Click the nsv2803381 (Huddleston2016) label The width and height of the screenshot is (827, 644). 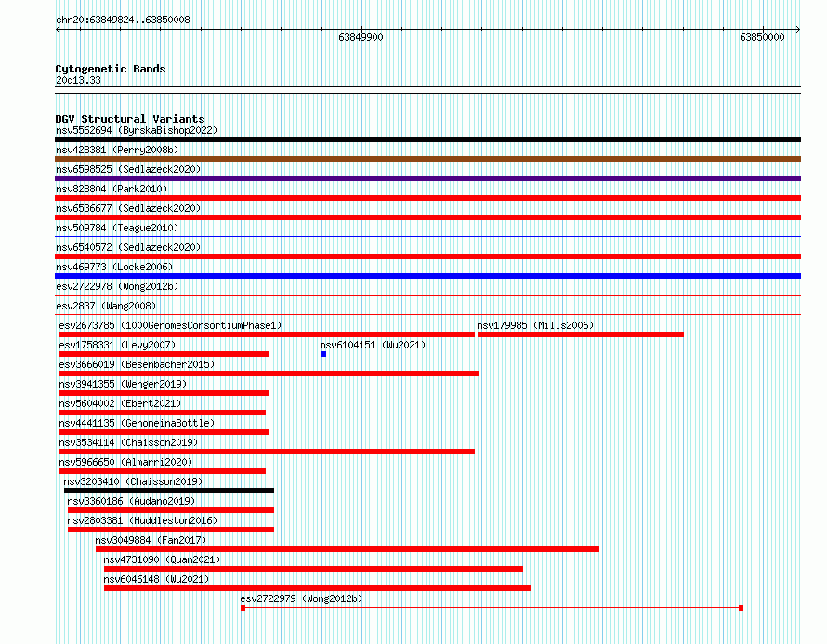(142, 520)
